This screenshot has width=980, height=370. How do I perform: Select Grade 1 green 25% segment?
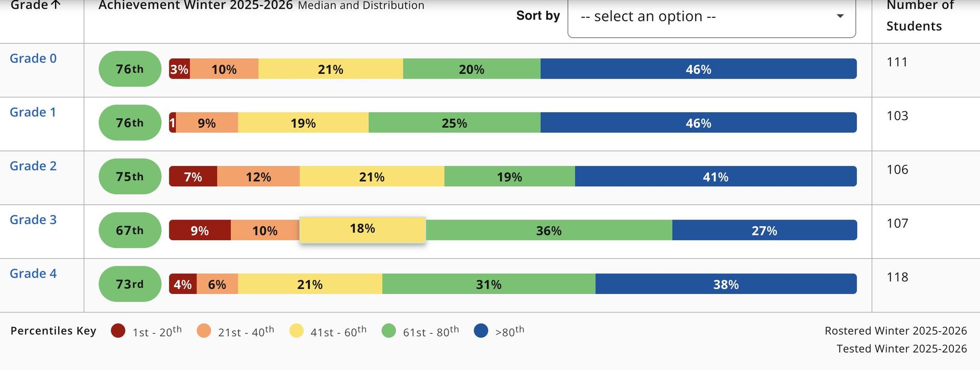pos(454,123)
